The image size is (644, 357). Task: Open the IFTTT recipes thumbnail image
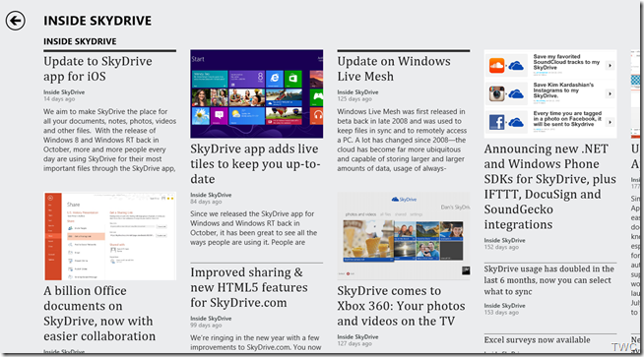pos(550,94)
